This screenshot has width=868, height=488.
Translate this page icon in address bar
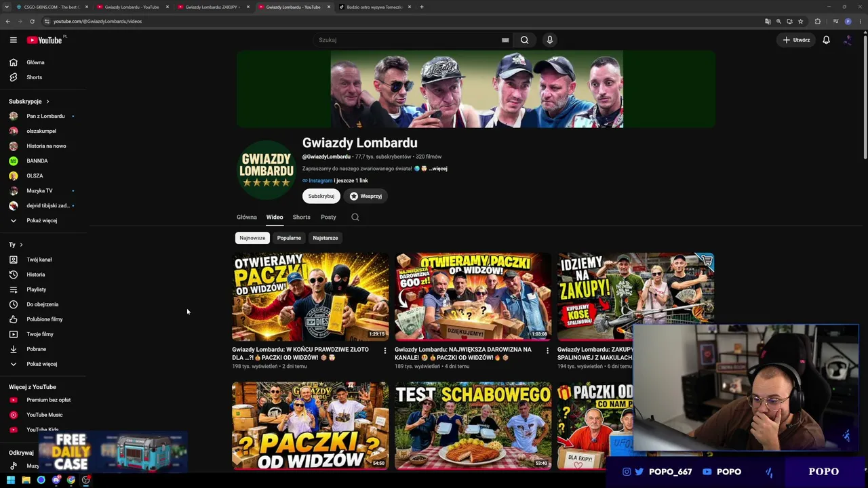click(x=768, y=21)
